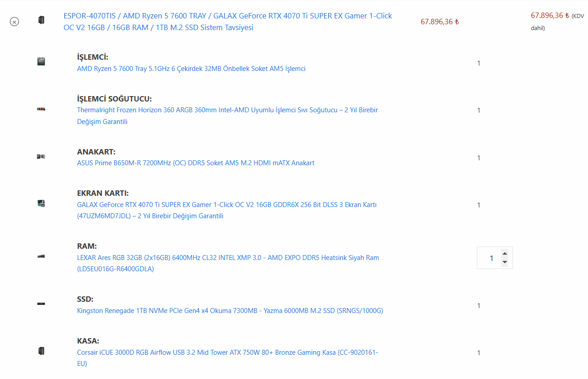Image resolution: width=588 pixels, height=379 pixels.
Task: Open the LEXAR Ares RGB 32GB RAM link
Action: pos(228,263)
